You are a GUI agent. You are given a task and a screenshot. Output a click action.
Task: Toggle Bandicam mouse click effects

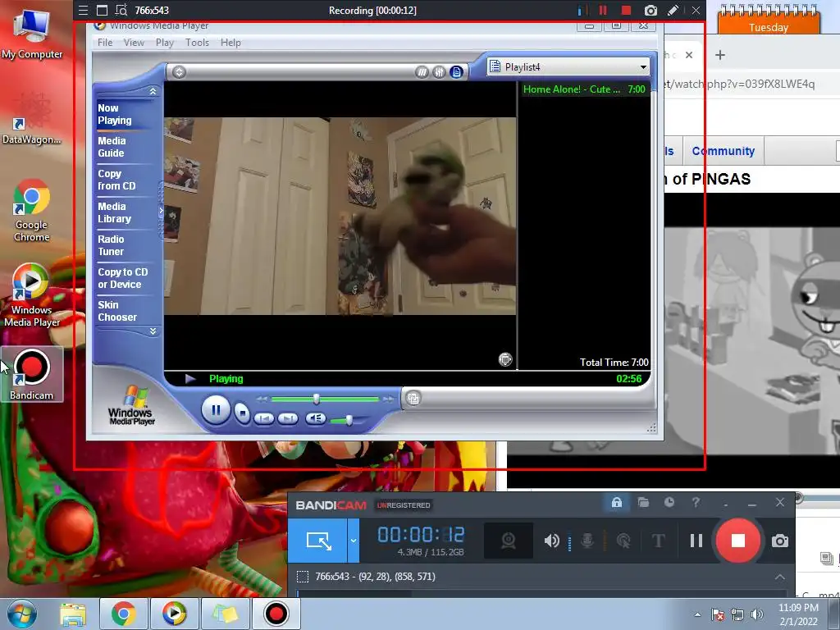(x=623, y=541)
